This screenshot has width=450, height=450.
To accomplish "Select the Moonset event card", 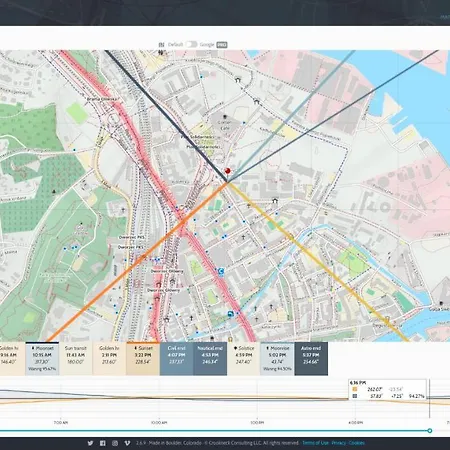I will [42, 358].
